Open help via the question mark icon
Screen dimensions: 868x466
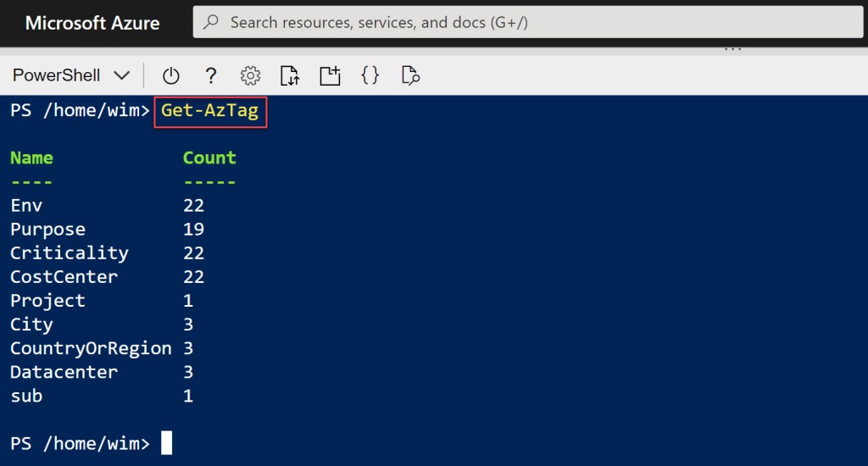tap(211, 76)
